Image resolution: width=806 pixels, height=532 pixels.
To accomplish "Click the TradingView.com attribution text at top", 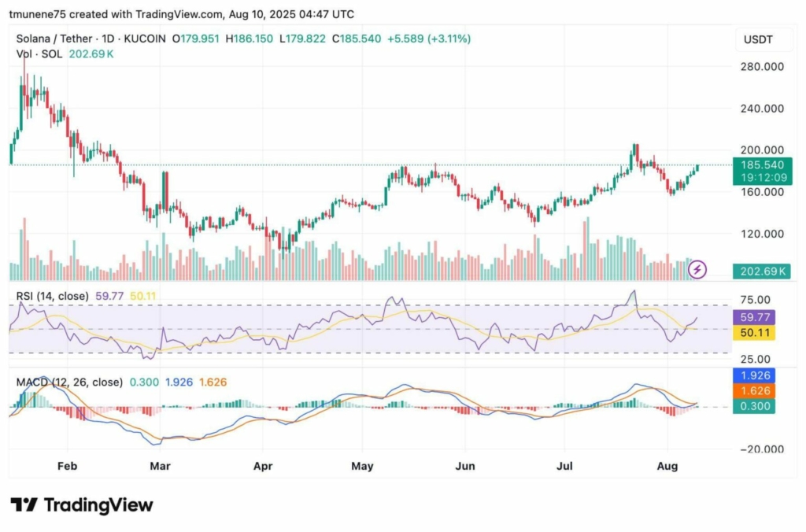I will coord(179,14).
